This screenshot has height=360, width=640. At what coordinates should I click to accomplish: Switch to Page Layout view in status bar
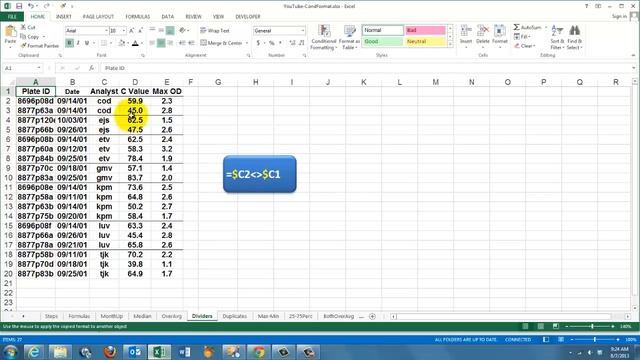540,327
